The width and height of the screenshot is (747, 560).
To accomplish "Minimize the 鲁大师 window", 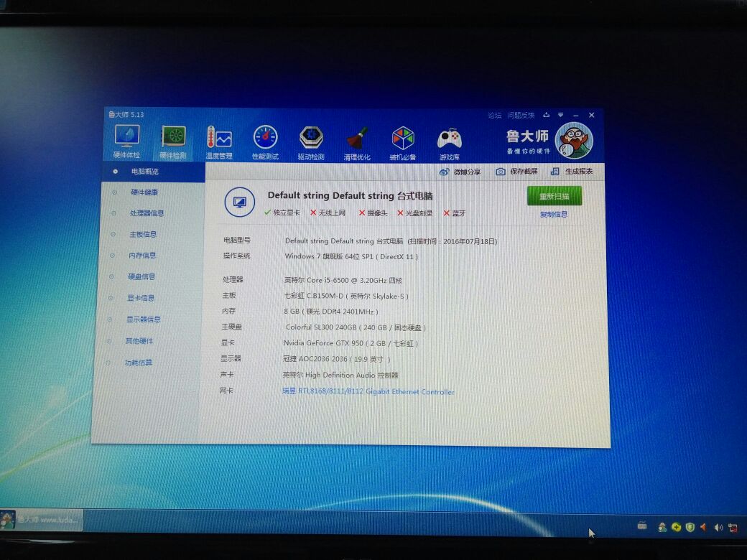I will [576, 116].
